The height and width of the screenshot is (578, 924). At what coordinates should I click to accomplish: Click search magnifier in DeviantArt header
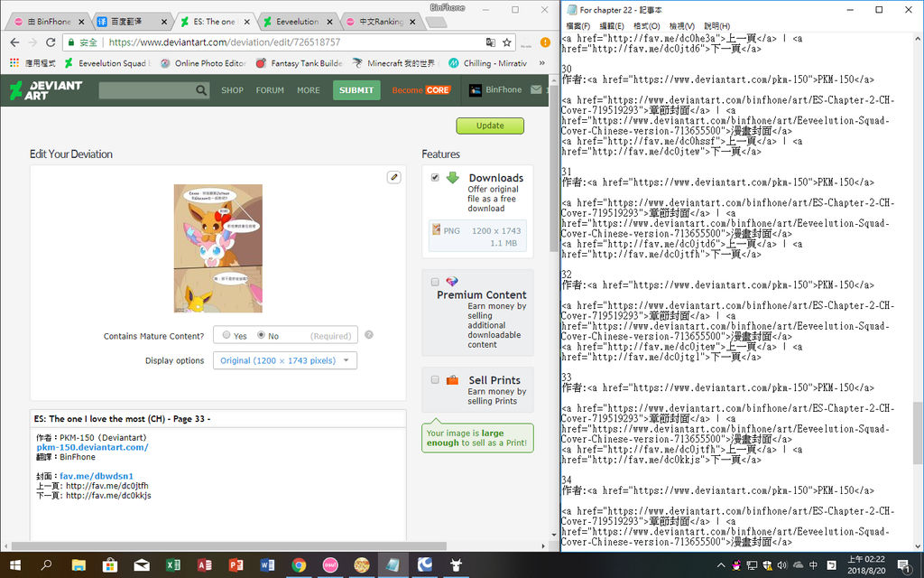click(x=201, y=90)
